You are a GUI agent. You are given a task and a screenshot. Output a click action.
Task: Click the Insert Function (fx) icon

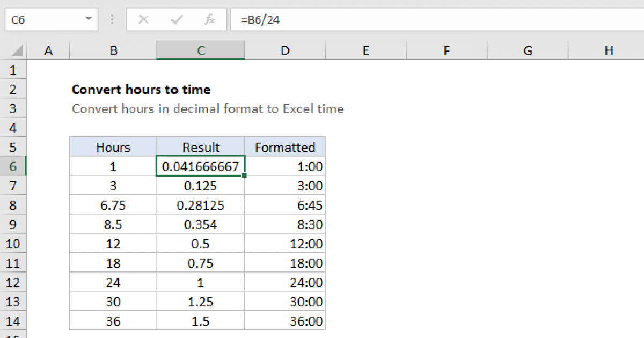tap(209, 19)
